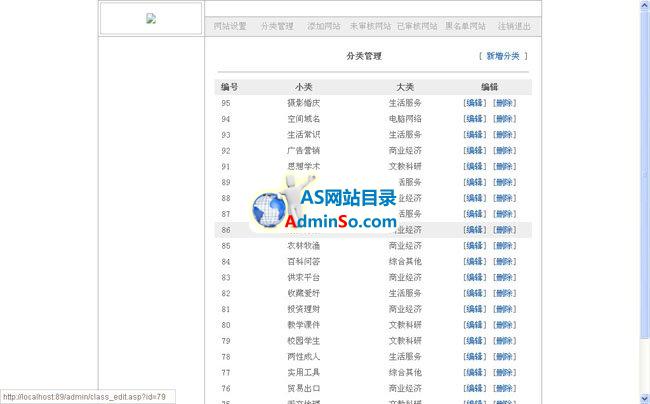Viewport: 650px width, 404px height.
Task: Click the scrollbar up arrow
Action: click(x=645, y=5)
